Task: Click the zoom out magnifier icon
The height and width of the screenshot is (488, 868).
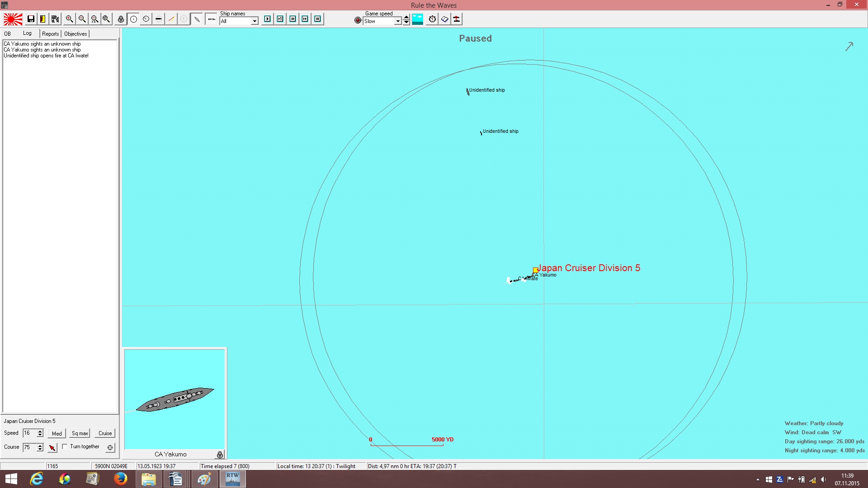Action: [82, 19]
